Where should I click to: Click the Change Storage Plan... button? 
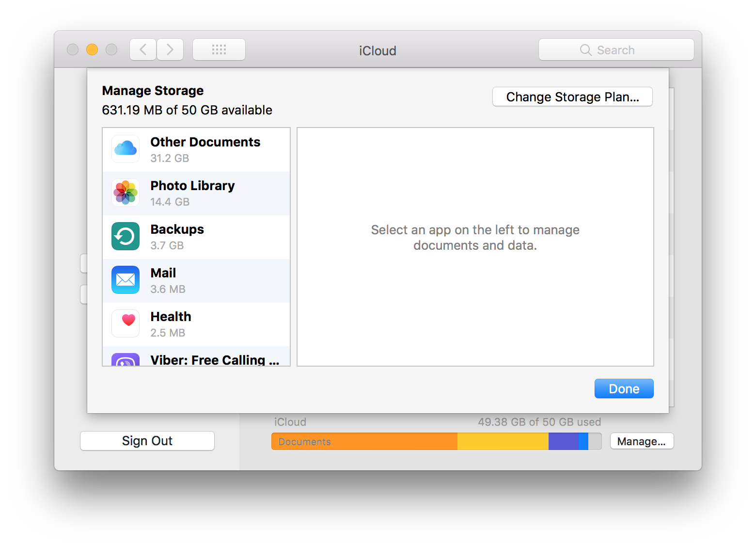click(572, 97)
